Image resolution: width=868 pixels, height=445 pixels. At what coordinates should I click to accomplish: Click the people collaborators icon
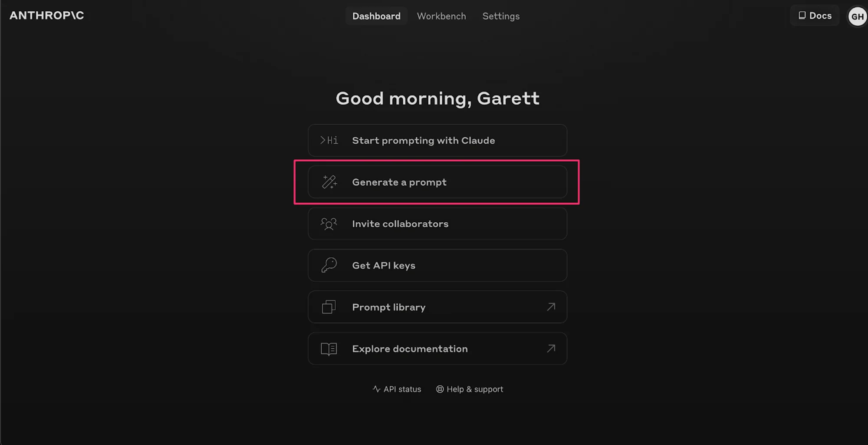click(329, 224)
